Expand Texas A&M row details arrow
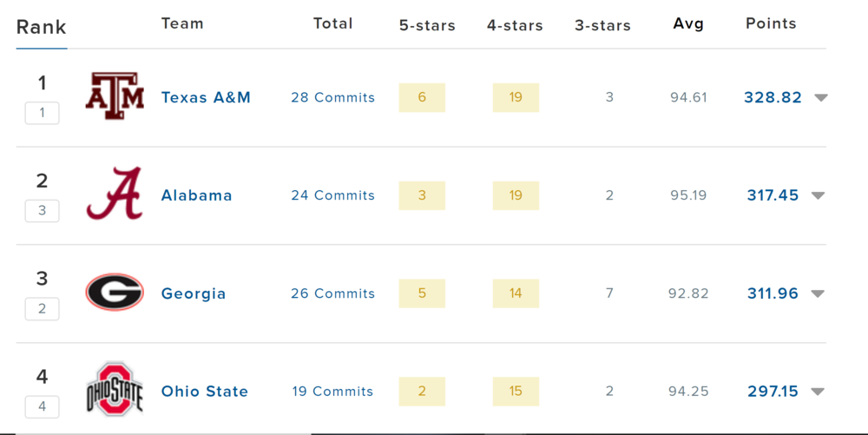This screenshot has height=435, width=868. 821,98
